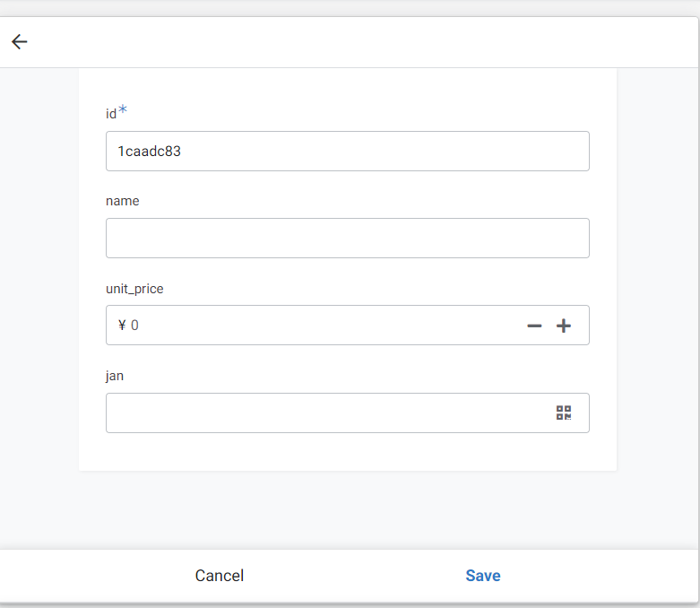Click the jan label text
700x608 pixels.
(115, 376)
